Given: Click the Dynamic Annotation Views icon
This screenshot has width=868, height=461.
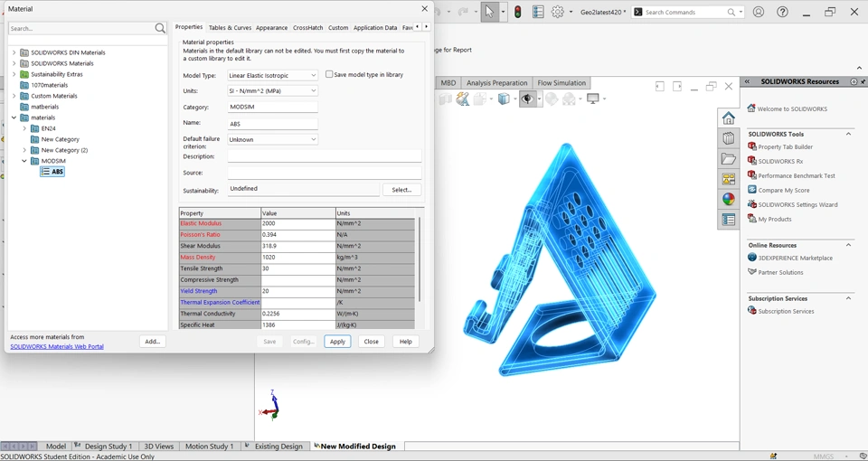Looking at the screenshot, I should click(462, 99).
